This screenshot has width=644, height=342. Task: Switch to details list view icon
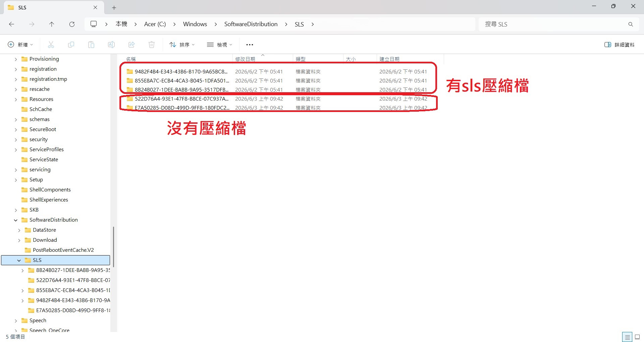(627, 337)
